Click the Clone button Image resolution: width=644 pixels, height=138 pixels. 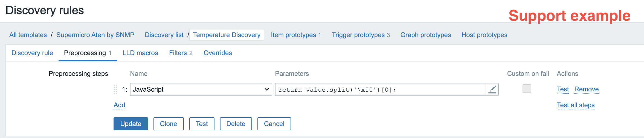coord(169,124)
